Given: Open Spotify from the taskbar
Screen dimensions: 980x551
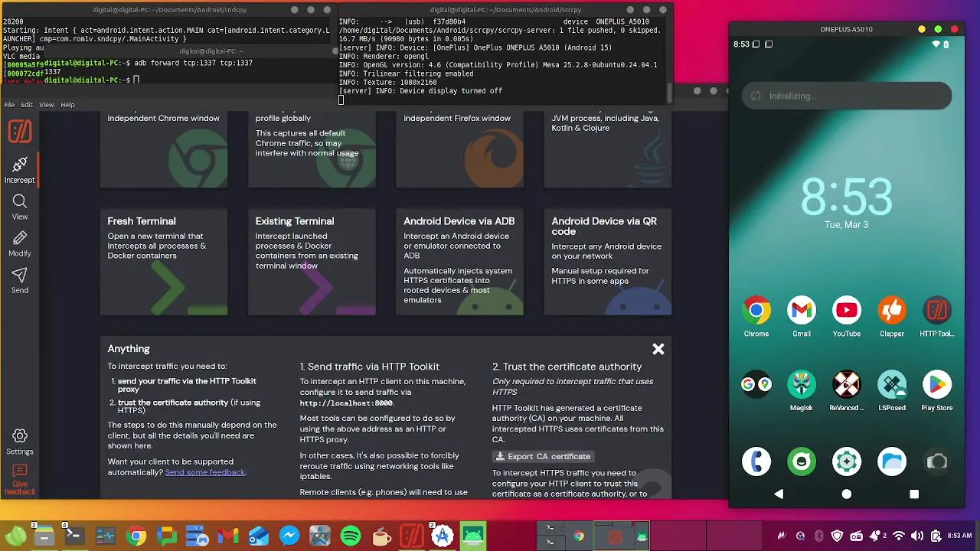Looking at the screenshot, I should coord(351,536).
